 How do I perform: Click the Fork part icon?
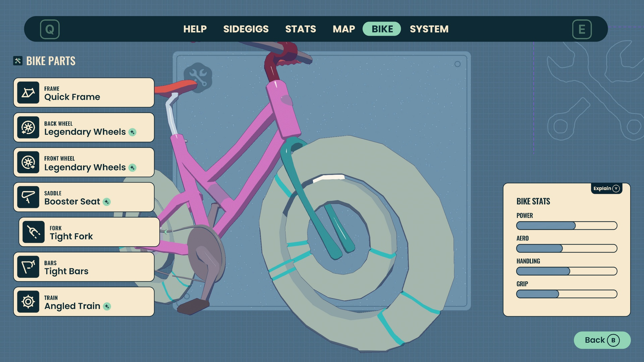coord(34,232)
